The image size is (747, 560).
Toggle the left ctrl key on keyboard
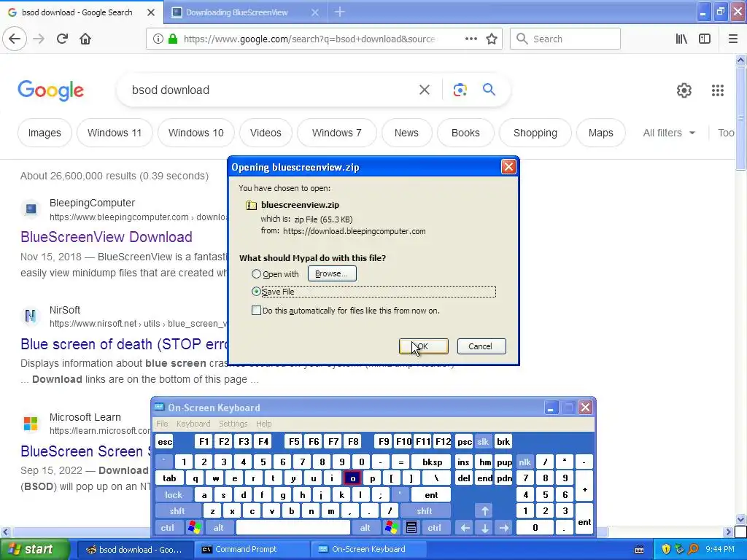(x=167, y=527)
